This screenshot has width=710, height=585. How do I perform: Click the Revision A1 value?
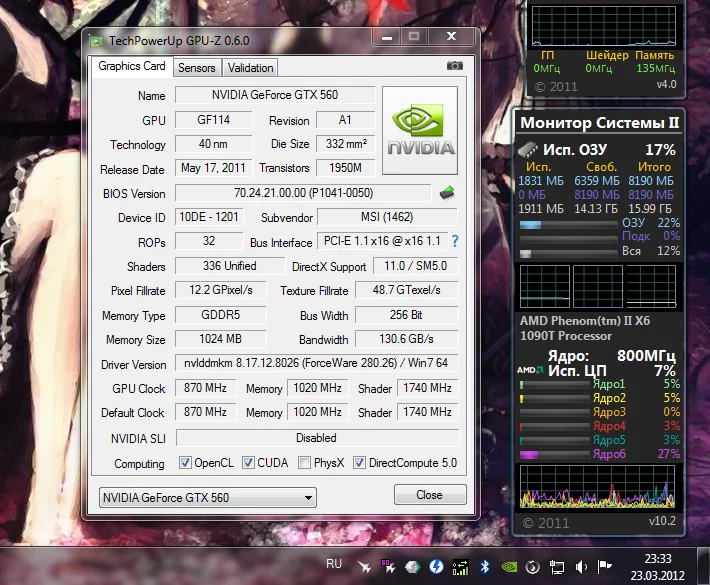coord(345,120)
